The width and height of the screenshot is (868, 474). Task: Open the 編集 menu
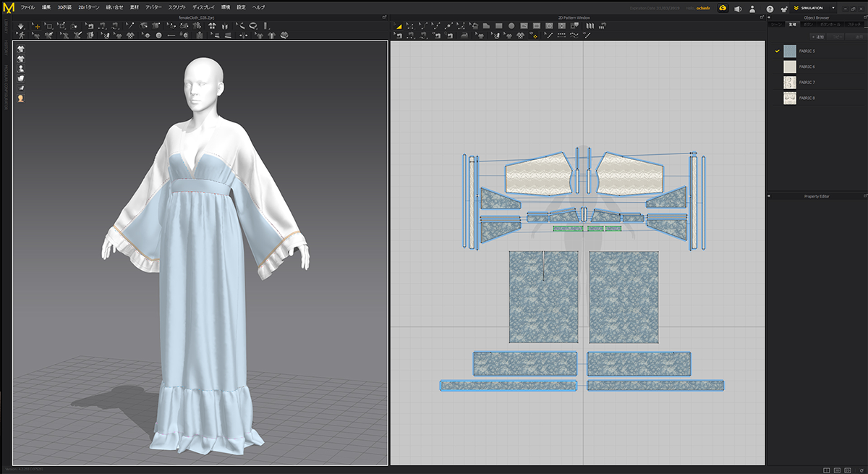point(46,7)
